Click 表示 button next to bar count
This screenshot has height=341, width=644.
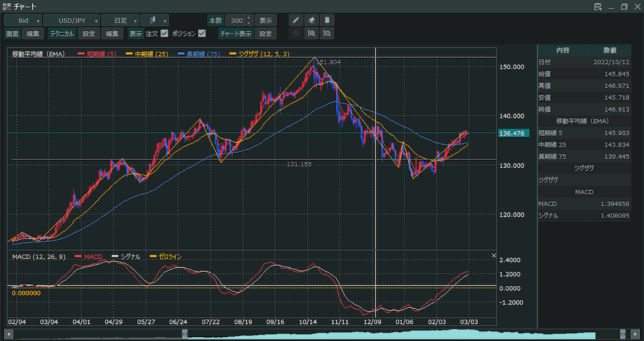(266, 20)
